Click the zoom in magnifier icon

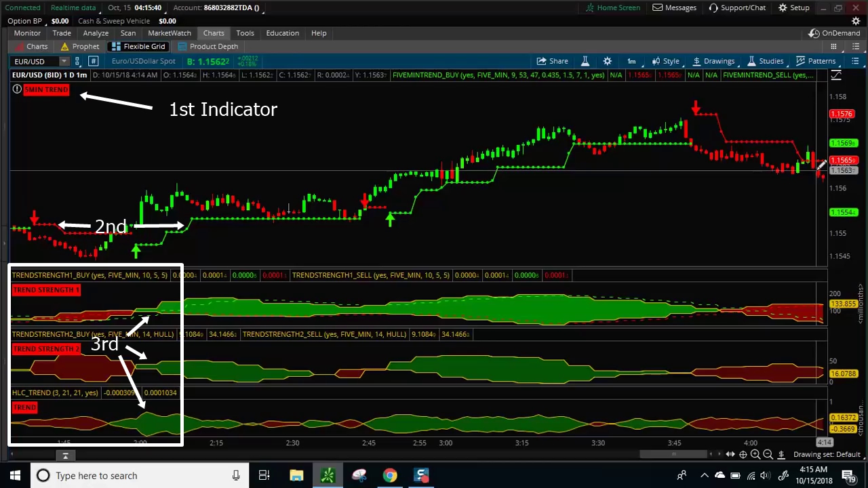[x=755, y=455]
